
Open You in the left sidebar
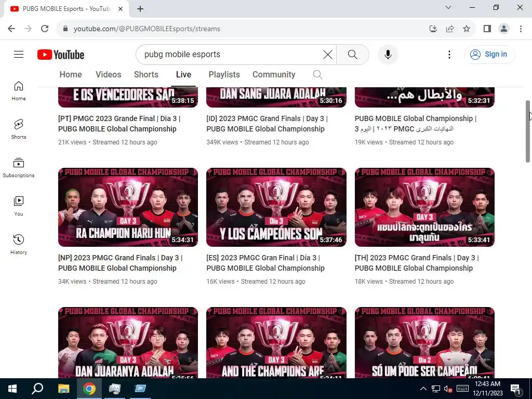[x=19, y=206]
